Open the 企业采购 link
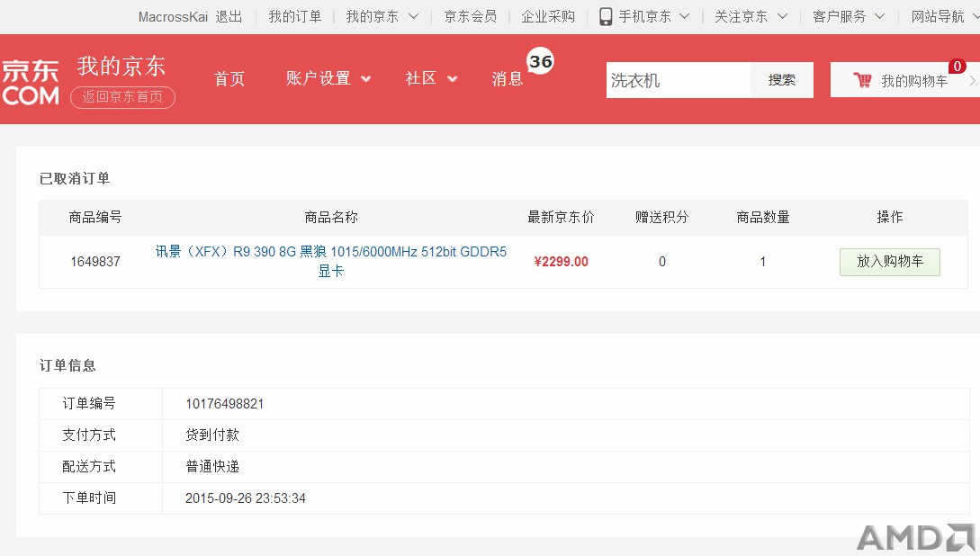The image size is (980, 556). point(548,17)
